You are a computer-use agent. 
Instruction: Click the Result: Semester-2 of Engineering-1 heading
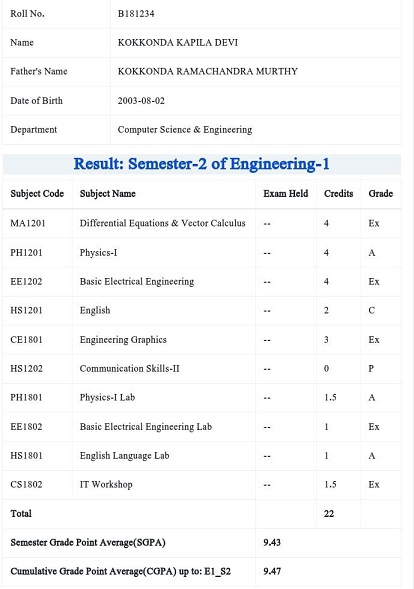click(201, 164)
